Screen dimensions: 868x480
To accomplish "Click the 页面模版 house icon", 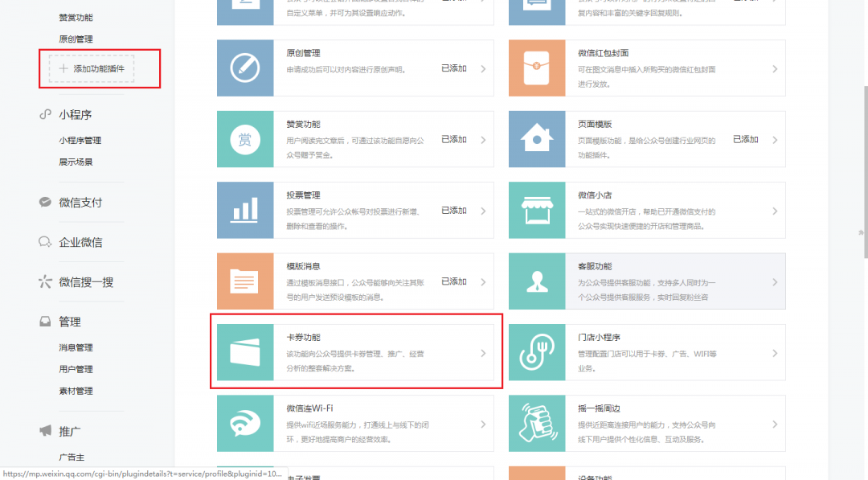I will click(537, 139).
